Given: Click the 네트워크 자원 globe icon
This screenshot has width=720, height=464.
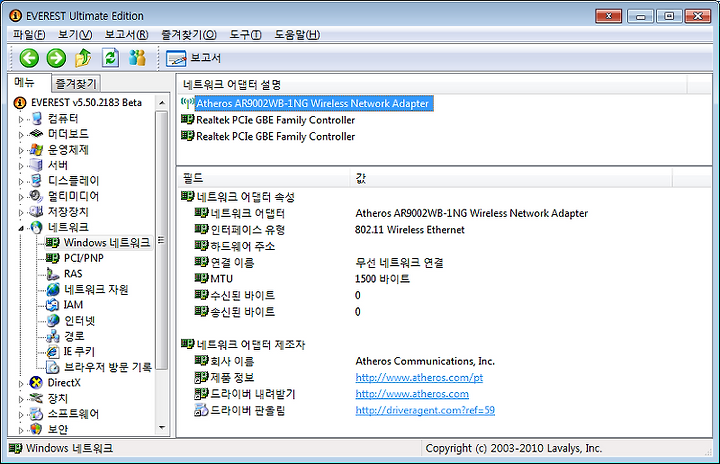Looking at the screenshot, I should [x=53, y=289].
